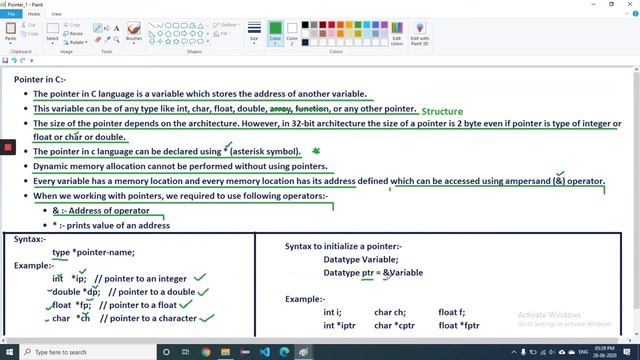Activate Color 1 foreground selector
Image resolution: width=640 pixels, height=360 pixels.
(x=276, y=33)
